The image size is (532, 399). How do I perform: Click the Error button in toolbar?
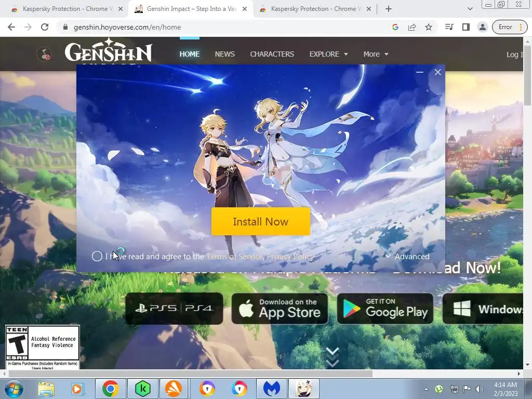coord(510,27)
